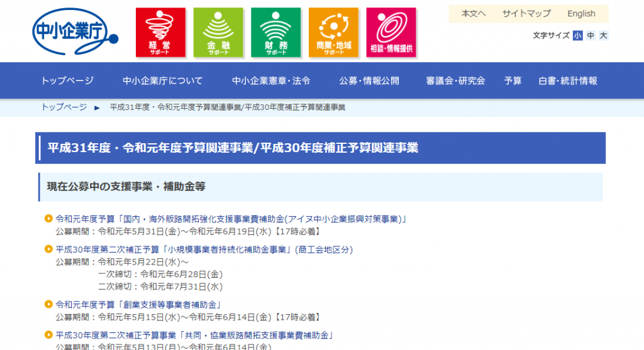Set text size to 中
The width and height of the screenshot is (644, 350).
pos(591,36)
